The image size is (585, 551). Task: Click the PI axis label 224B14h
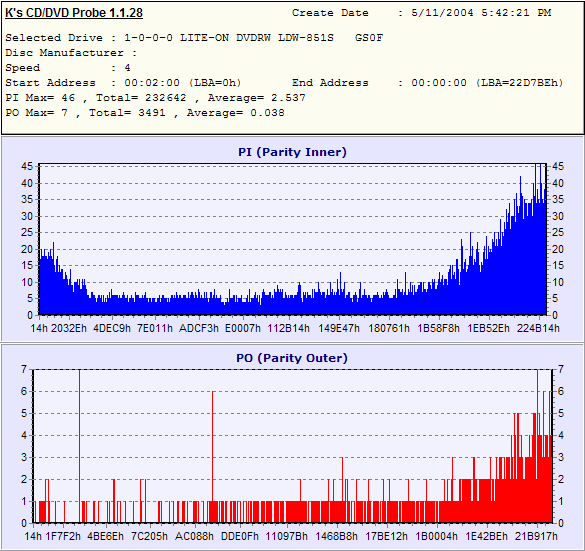tap(538, 328)
